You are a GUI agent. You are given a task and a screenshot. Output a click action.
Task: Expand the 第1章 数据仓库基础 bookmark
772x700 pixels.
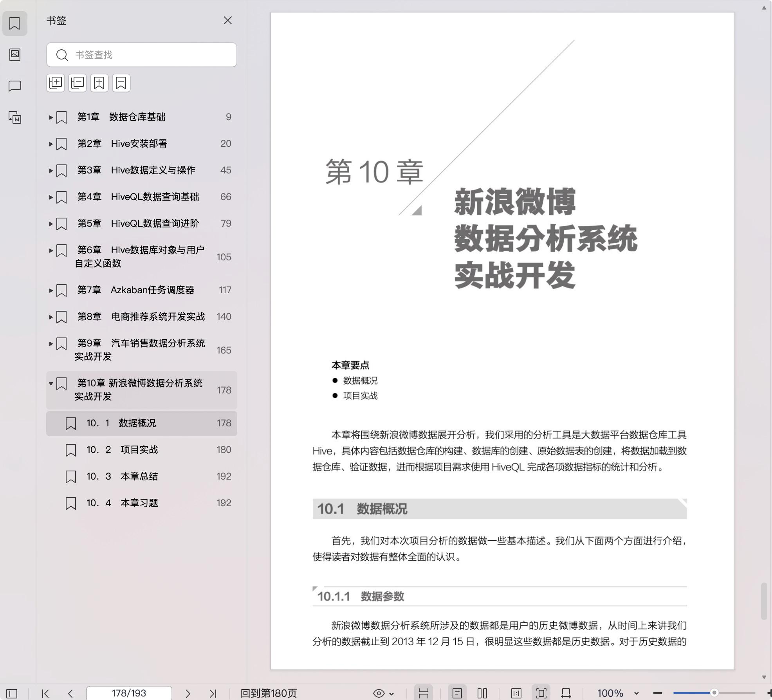[x=51, y=117]
